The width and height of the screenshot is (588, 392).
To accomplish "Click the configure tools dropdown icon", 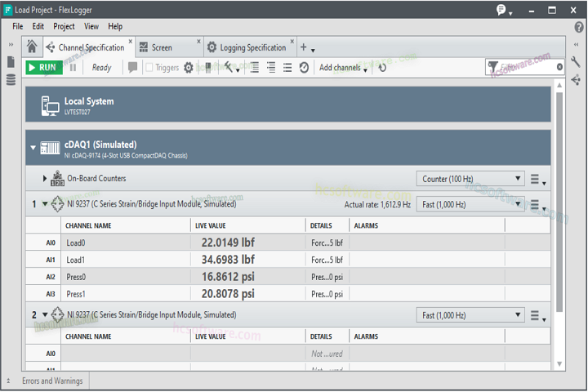I will (x=231, y=68).
